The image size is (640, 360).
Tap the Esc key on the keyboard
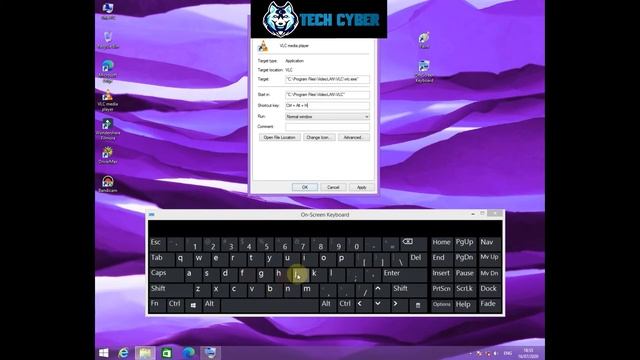(x=157, y=244)
